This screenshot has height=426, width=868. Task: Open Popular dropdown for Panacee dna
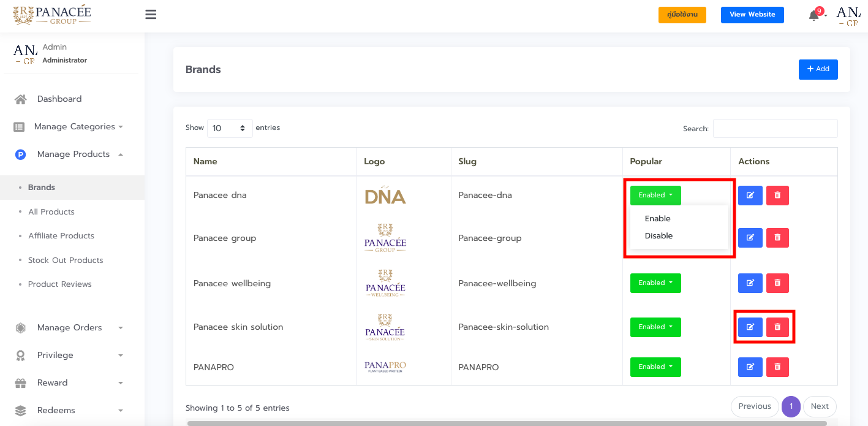point(655,196)
